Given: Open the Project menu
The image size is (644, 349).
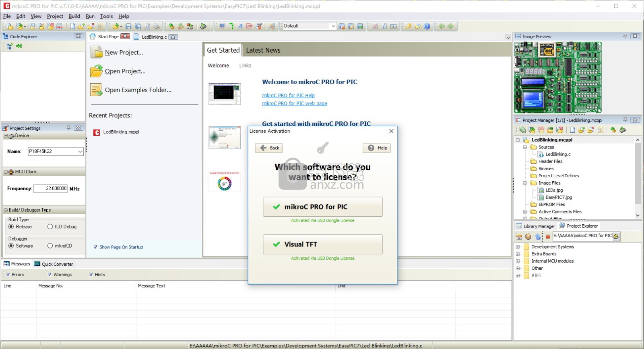Looking at the screenshot, I should click(55, 16).
